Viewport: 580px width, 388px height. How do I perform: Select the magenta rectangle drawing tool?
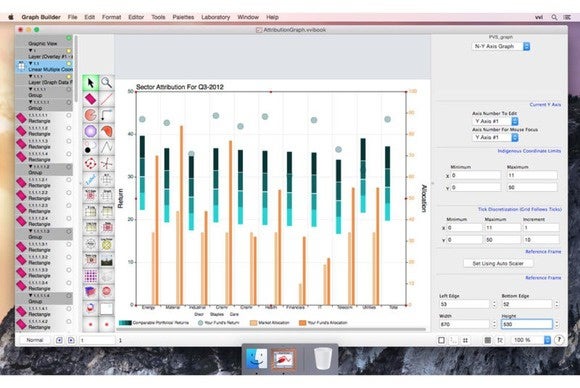point(91,99)
